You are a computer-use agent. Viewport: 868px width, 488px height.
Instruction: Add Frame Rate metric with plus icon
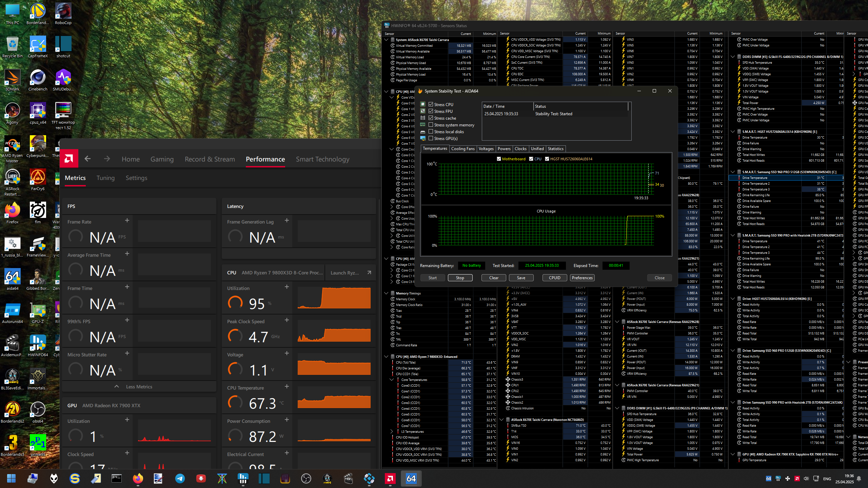click(x=127, y=220)
